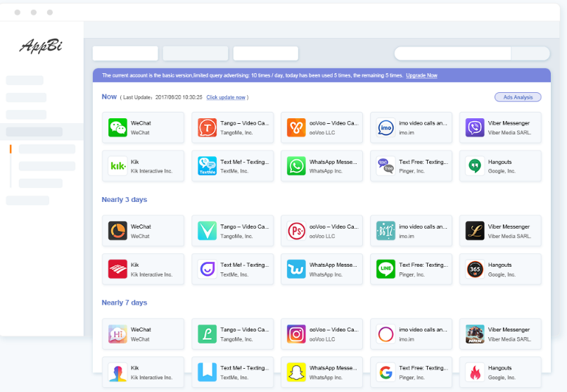Click the colorful Hi bubble icon
The width and height of the screenshot is (567, 392).
(x=117, y=334)
